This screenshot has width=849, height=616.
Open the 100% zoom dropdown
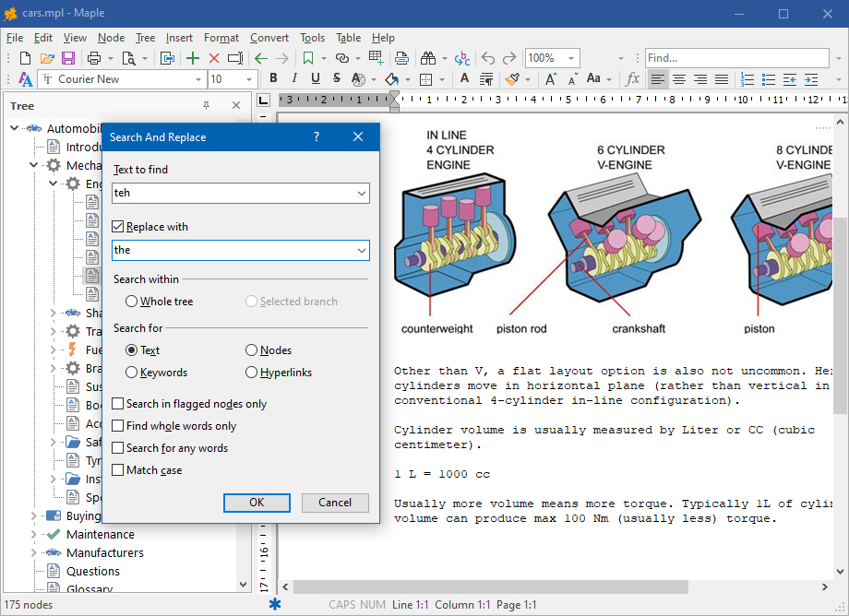(x=570, y=58)
